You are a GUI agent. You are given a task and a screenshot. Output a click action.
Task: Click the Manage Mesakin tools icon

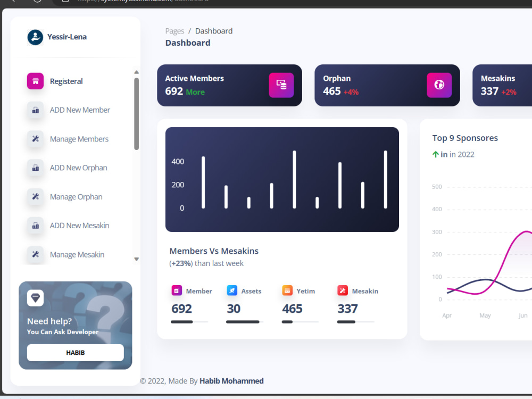(x=35, y=254)
